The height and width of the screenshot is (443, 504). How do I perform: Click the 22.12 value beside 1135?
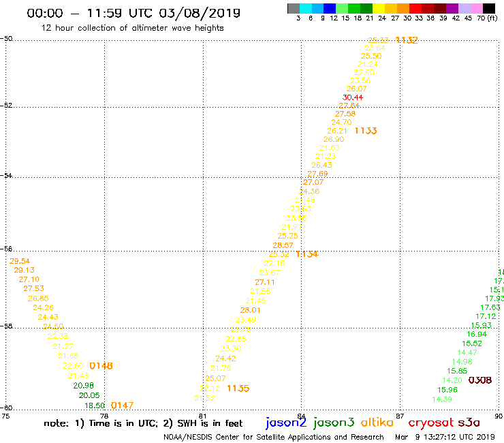pos(210,388)
